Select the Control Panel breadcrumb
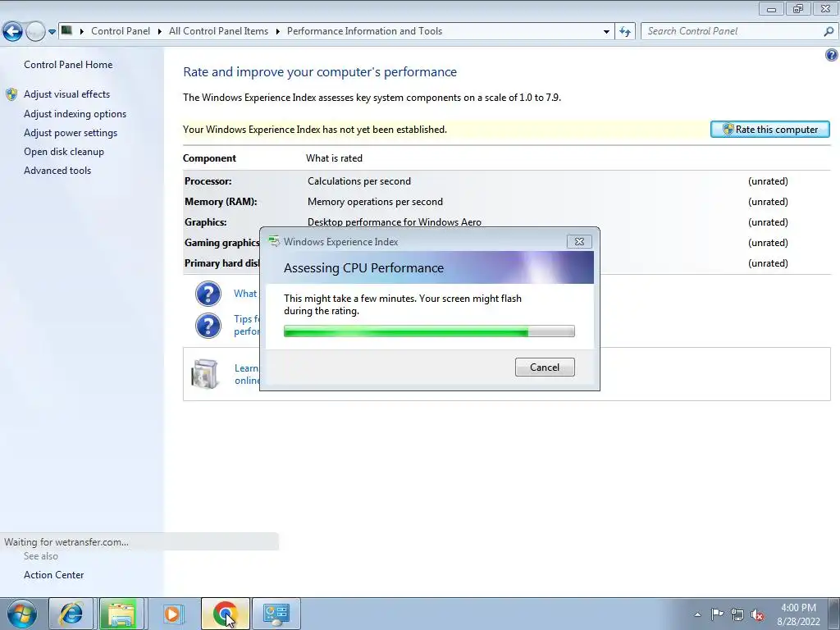The image size is (840, 630). click(121, 31)
